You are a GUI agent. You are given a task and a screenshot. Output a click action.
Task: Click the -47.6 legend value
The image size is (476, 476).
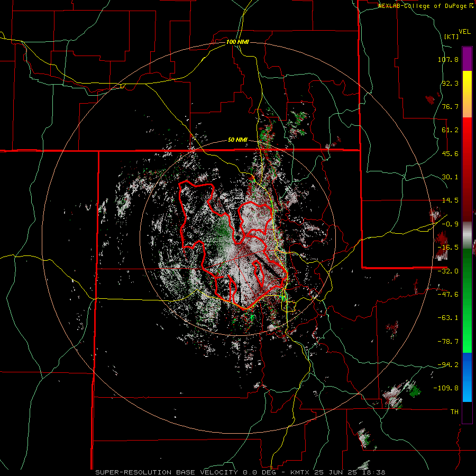(x=448, y=295)
